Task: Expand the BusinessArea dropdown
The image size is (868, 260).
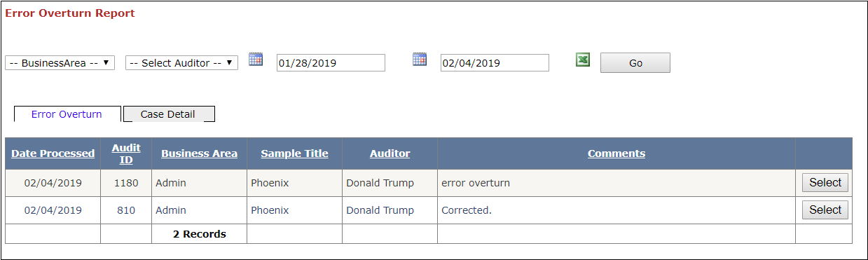Action: [x=60, y=63]
